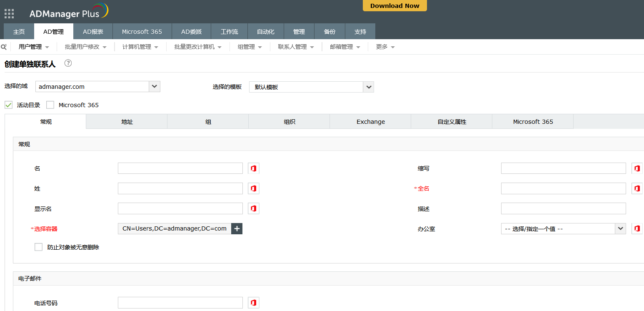The width and height of the screenshot is (644, 311).
Task: Check 防止对象被无意删除 option
Action: [x=38, y=247]
